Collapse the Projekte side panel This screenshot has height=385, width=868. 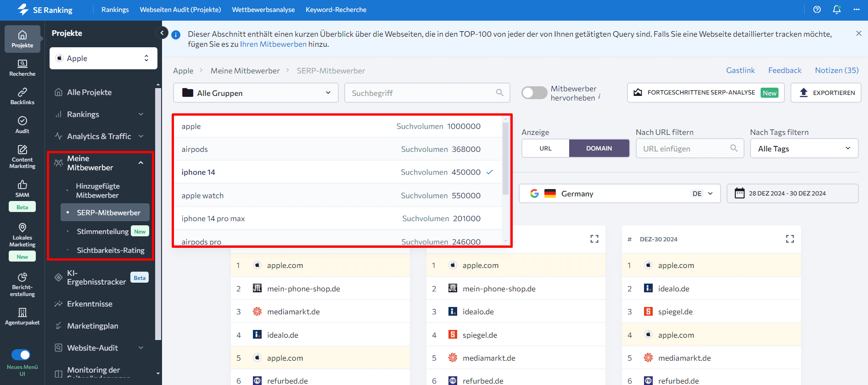(162, 33)
